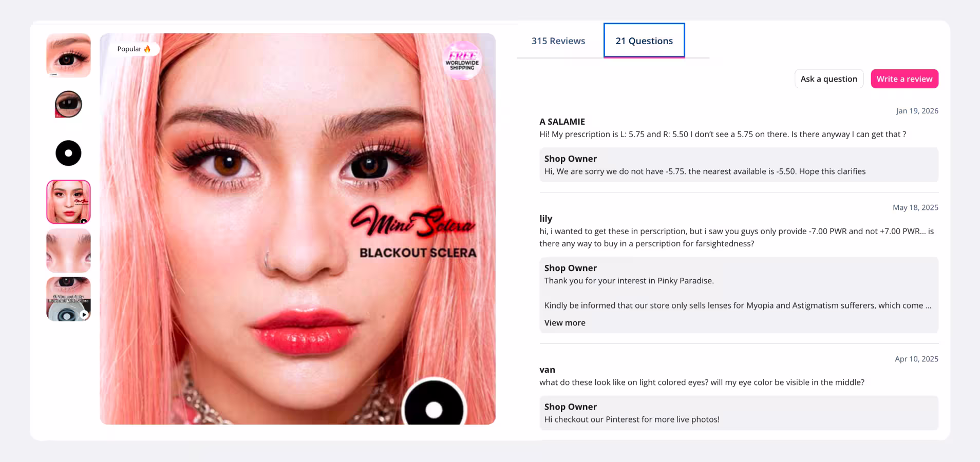Click the Free Worldwide Shipping badge

pos(462,61)
